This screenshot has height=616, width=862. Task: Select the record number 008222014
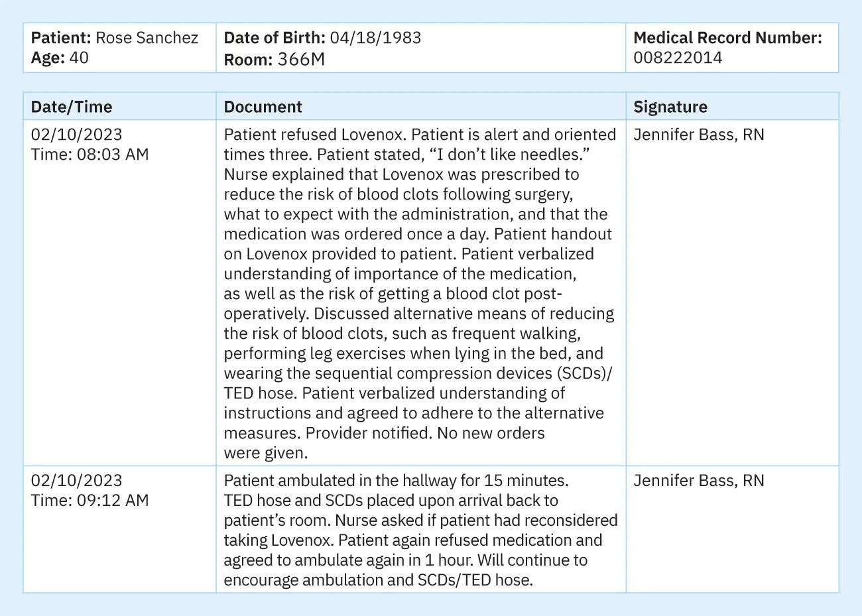tap(678, 58)
